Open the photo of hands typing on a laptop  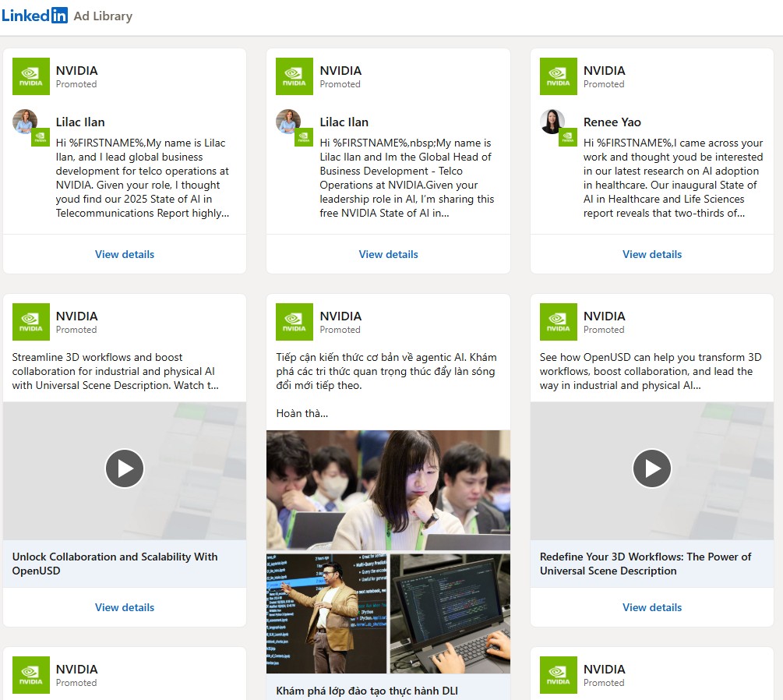[450, 613]
